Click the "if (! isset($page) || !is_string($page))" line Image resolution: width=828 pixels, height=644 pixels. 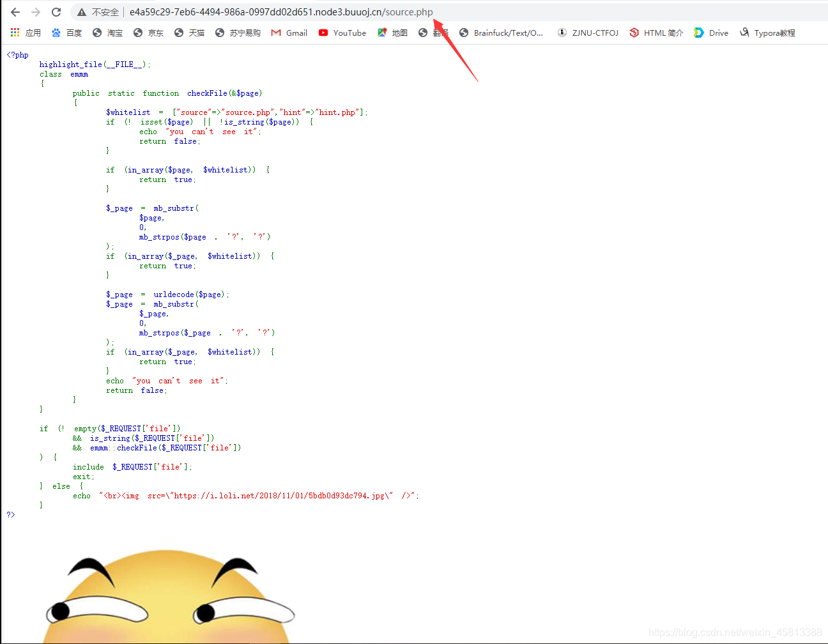[210, 122]
